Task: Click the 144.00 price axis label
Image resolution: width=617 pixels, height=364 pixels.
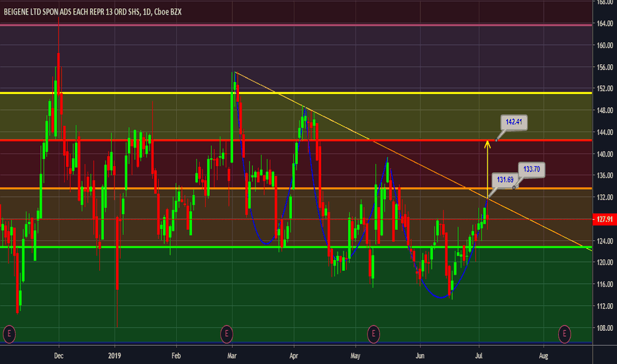Action: pyautogui.click(x=604, y=132)
